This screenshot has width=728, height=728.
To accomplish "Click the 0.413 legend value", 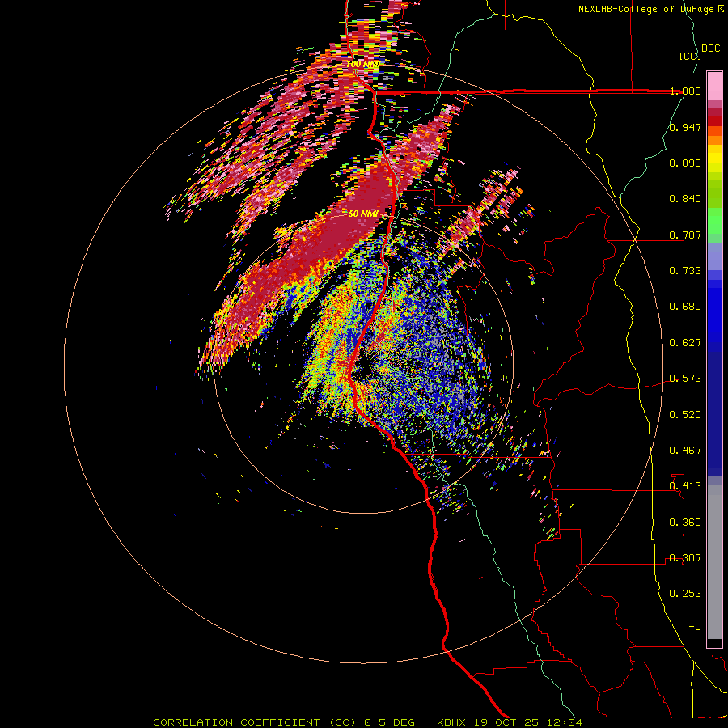I will coord(685,486).
